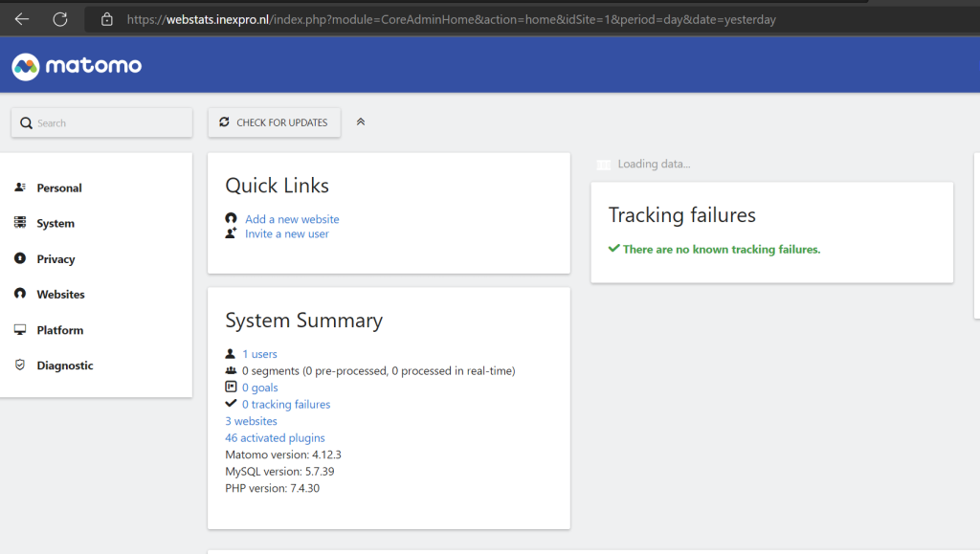The image size is (980, 554).
Task: Open the System menu item
Action: point(56,224)
